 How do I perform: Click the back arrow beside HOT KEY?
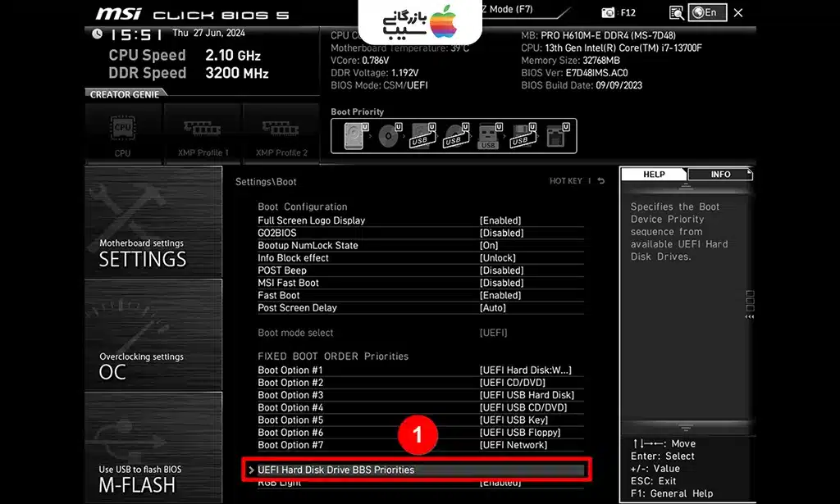point(601,181)
